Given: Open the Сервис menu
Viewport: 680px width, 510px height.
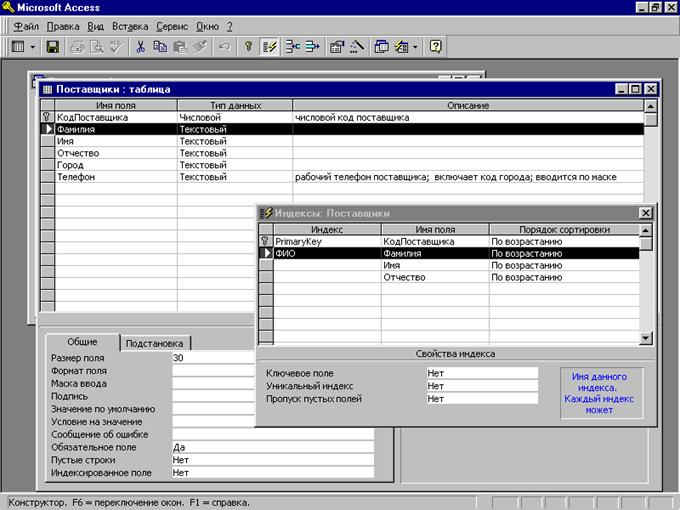Looking at the screenshot, I should pyautogui.click(x=172, y=27).
